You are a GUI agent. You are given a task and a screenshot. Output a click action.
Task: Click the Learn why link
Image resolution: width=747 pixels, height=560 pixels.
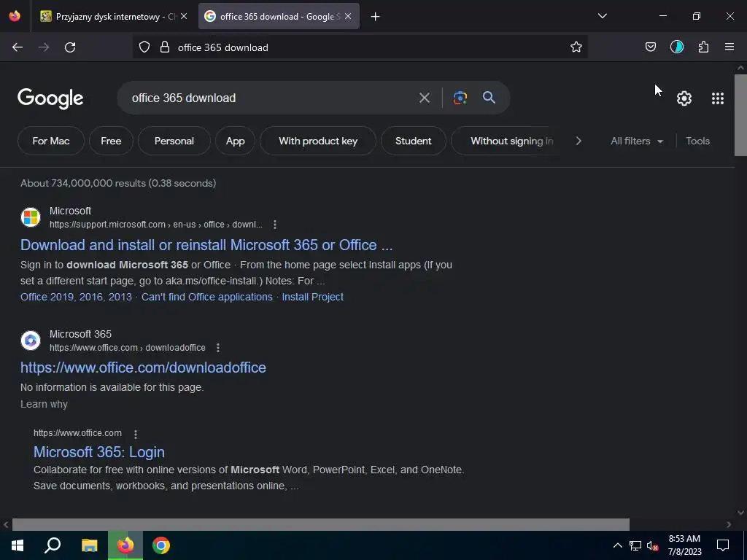click(x=44, y=404)
